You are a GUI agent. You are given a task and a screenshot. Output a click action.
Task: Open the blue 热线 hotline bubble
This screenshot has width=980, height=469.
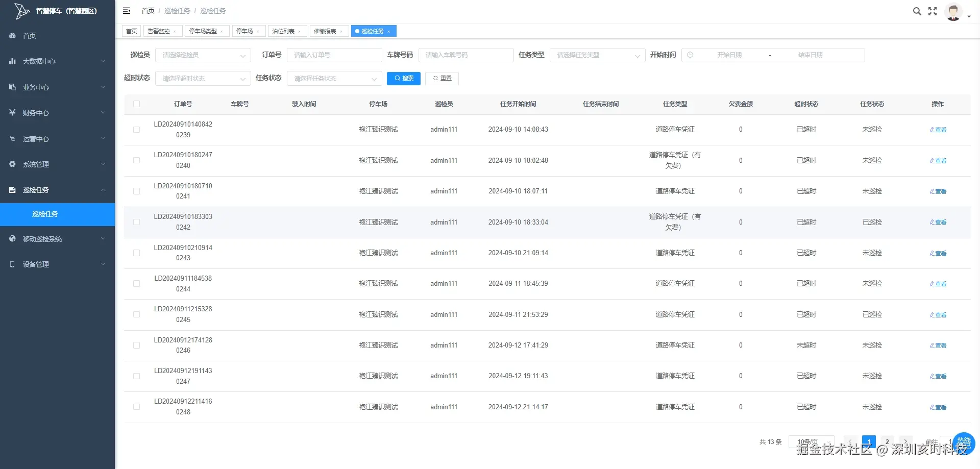tap(964, 443)
